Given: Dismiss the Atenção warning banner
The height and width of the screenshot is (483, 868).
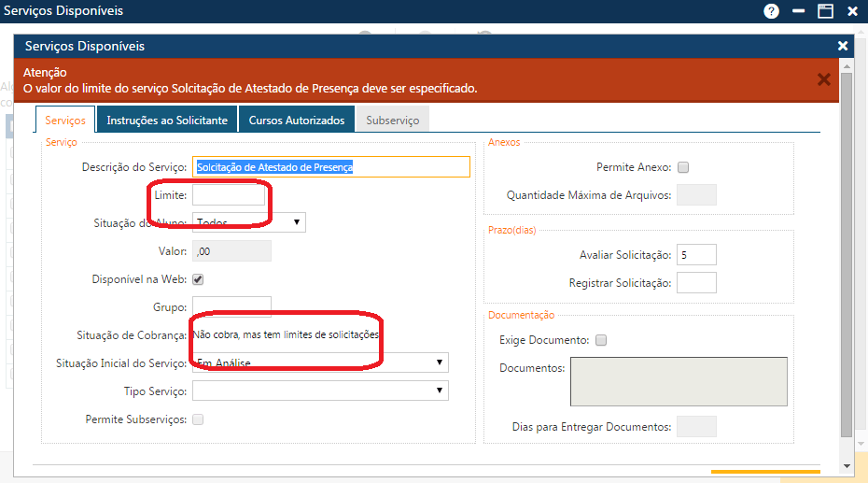Looking at the screenshot, I should click(x=823, y=79).
